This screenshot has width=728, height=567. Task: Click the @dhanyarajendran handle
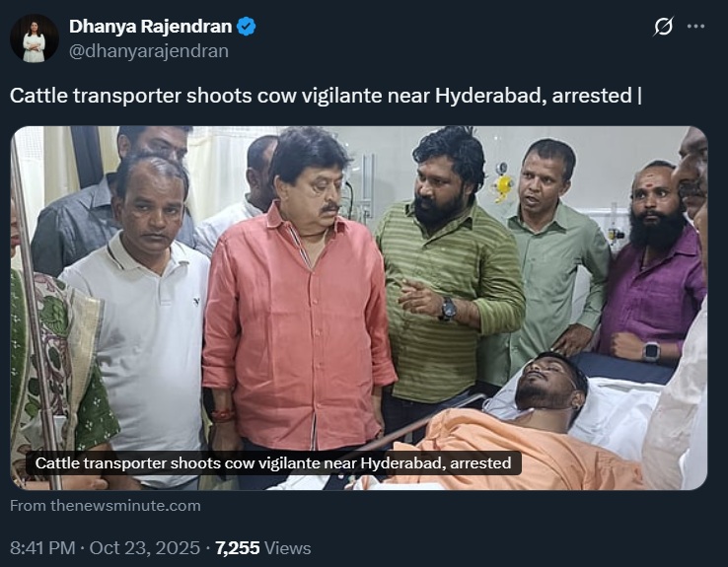coord(149,50)
